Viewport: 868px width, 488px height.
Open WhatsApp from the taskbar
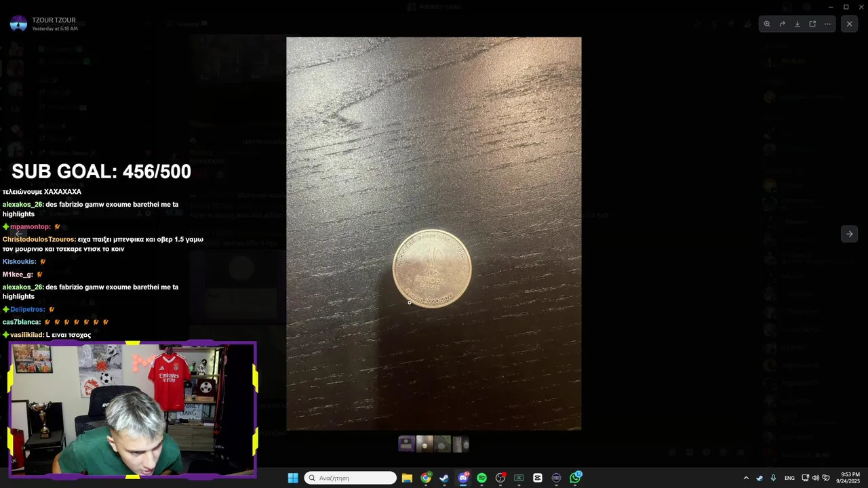(575, 478)
